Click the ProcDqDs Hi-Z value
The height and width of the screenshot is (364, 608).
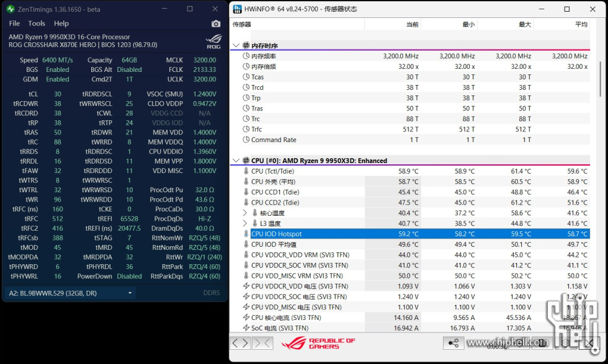[x=204, y=219]
